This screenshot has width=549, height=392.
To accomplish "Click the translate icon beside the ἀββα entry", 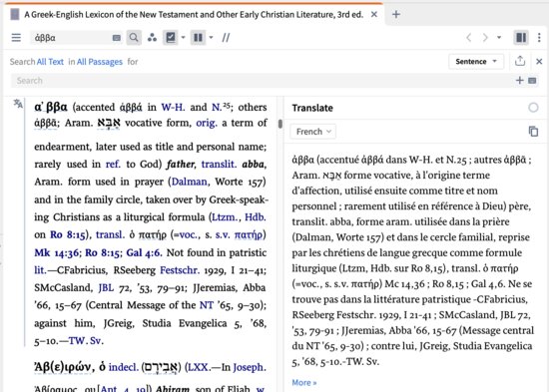I will [x=18, y=104].
